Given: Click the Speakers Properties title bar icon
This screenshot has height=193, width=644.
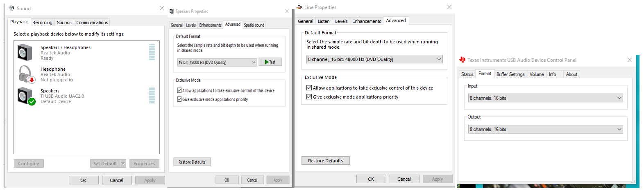Looking at the screenshot, I should click(172, 11).
